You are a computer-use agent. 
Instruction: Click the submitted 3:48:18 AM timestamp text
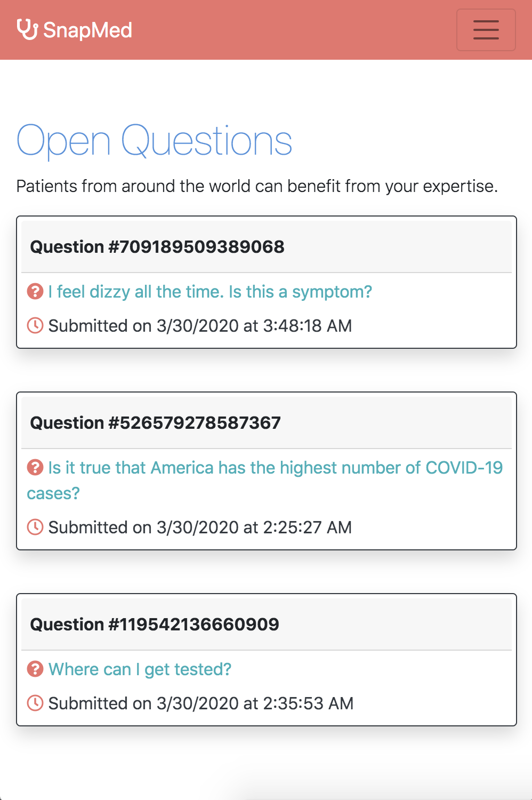[200, 326]
